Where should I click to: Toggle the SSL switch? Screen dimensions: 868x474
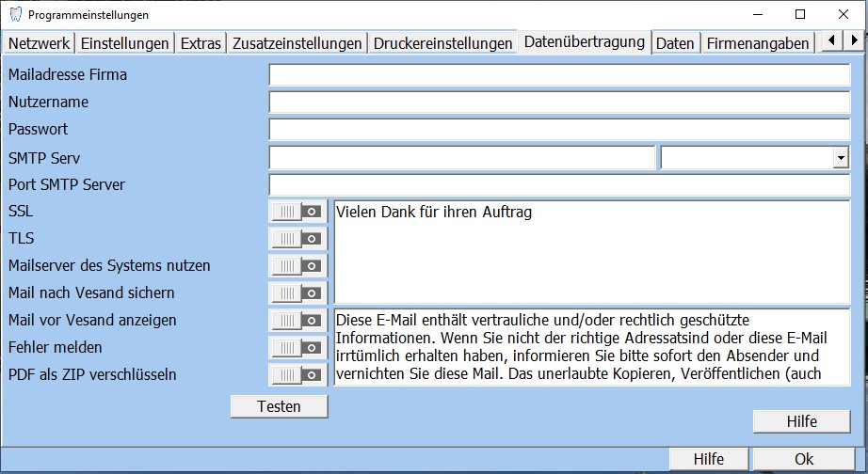coord(297,213)
